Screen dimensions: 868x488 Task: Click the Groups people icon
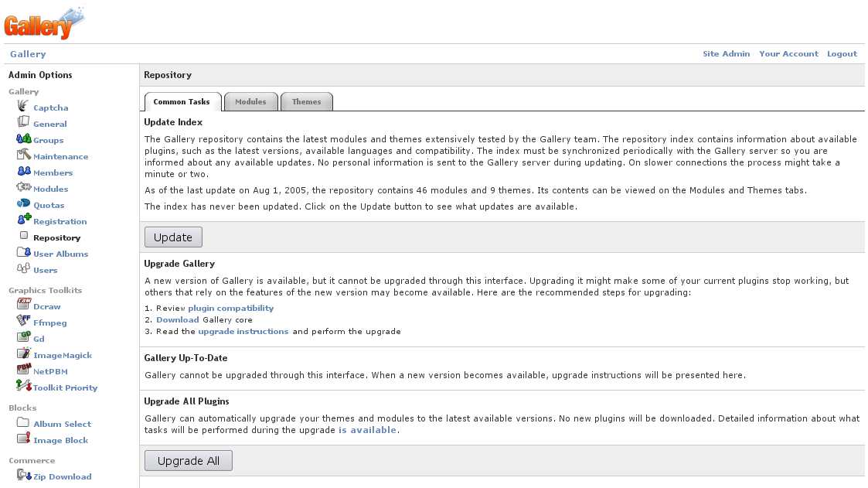[x=24, y=138]
